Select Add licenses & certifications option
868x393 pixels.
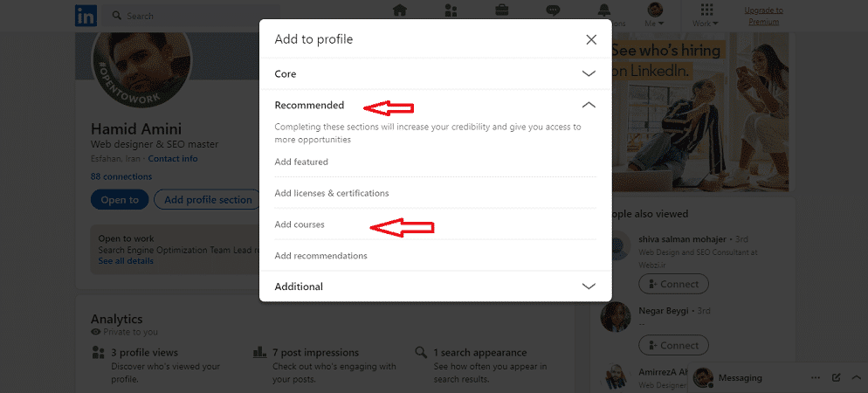coord(332,193)
